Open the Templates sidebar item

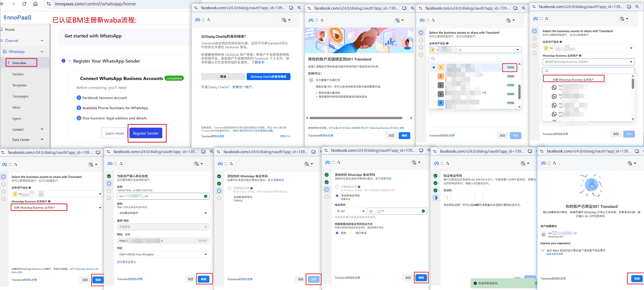point(20,85)
